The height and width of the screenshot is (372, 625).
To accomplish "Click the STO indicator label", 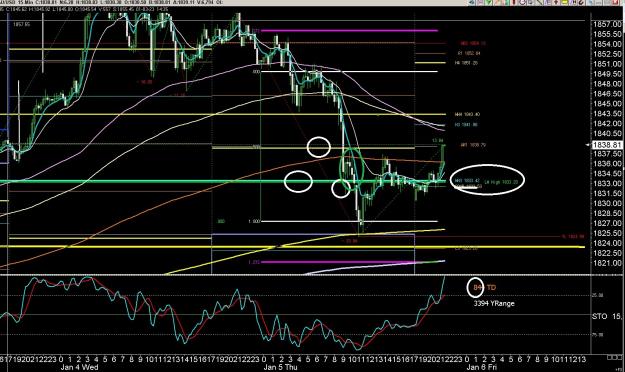I will (x=599, y=317).
